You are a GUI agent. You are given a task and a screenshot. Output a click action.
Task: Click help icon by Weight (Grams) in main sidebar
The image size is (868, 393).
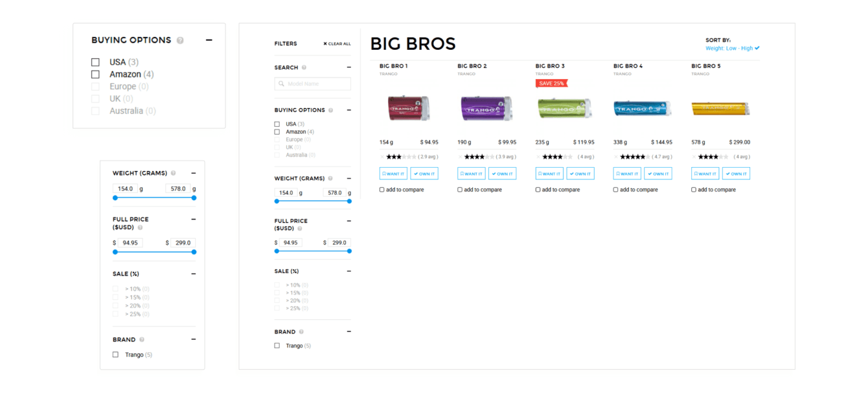click(x=330, y=179)
